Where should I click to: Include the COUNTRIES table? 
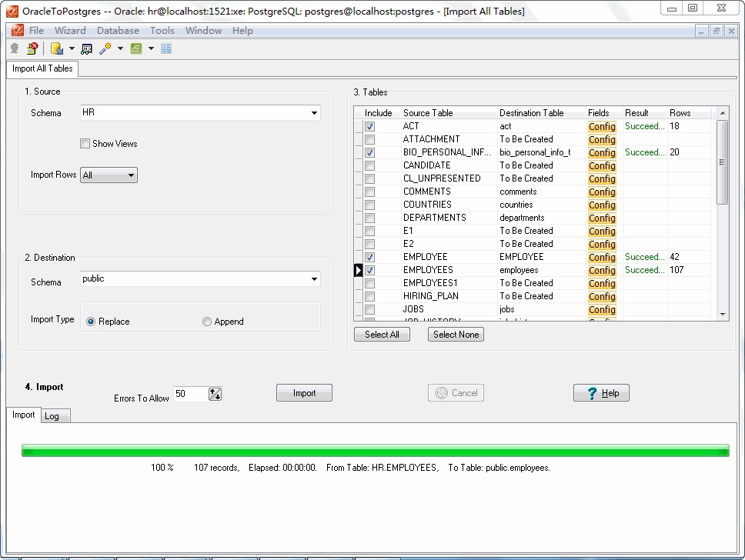coord(369,205)
